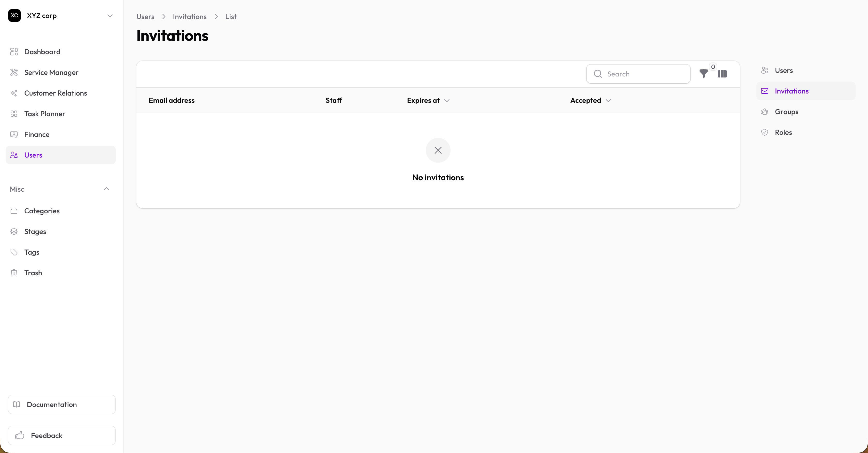The width and height of the screenshot is (868, 453).
Task: Select Invitations tab in right panel
Action: point(806,91)
